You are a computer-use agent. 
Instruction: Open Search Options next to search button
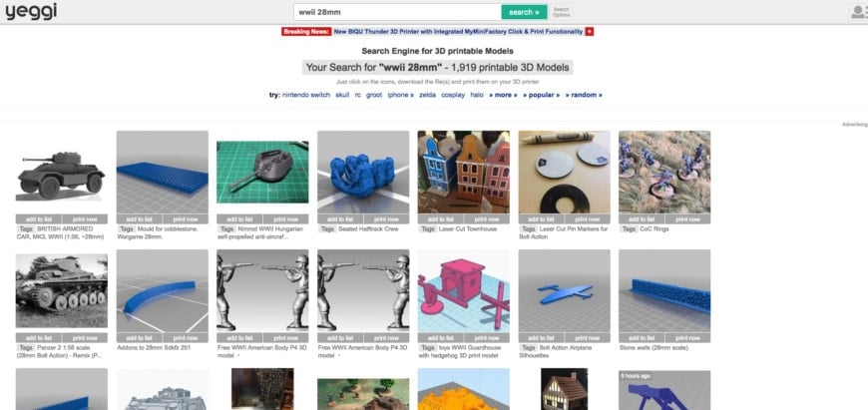click(561, 12)
